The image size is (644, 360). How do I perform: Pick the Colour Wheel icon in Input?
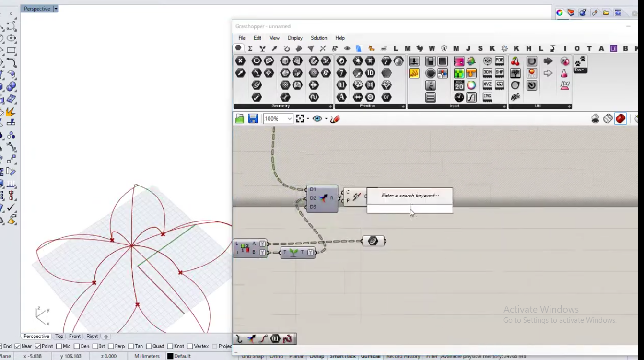pos(471,85)
